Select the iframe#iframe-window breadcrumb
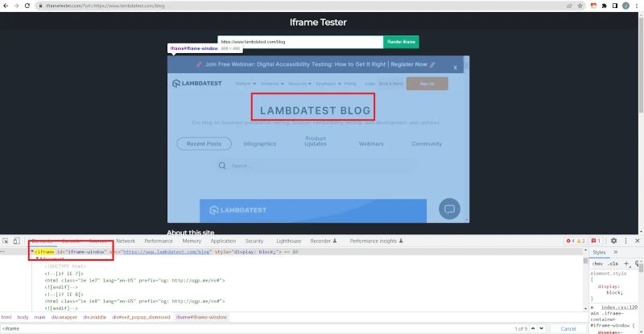644x334 pixels. [x=201, y=317]
